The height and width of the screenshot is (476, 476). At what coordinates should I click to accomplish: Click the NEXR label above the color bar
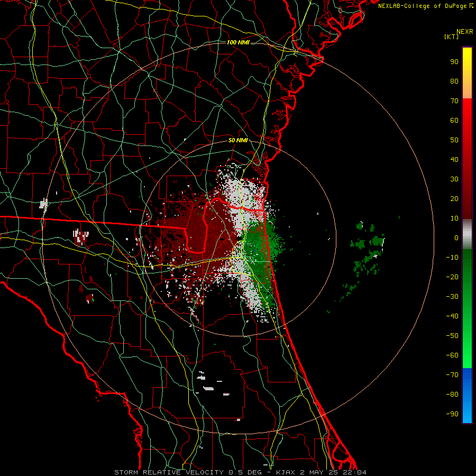pos(465,32)
